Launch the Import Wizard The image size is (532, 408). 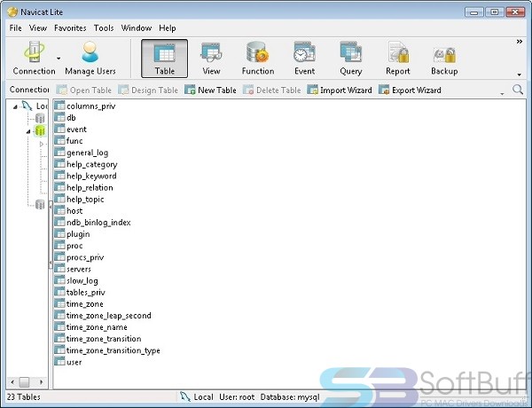click(x=340, y=90)
